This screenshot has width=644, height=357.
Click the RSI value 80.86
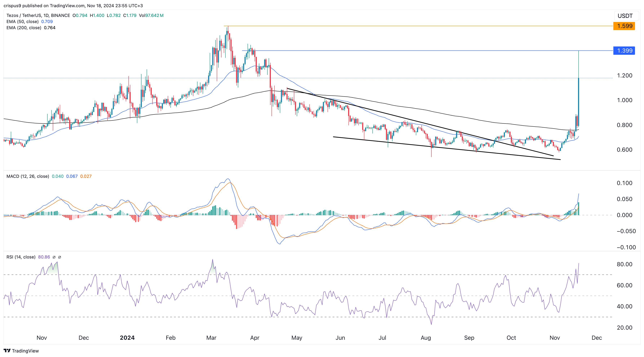tap(44, 257)
